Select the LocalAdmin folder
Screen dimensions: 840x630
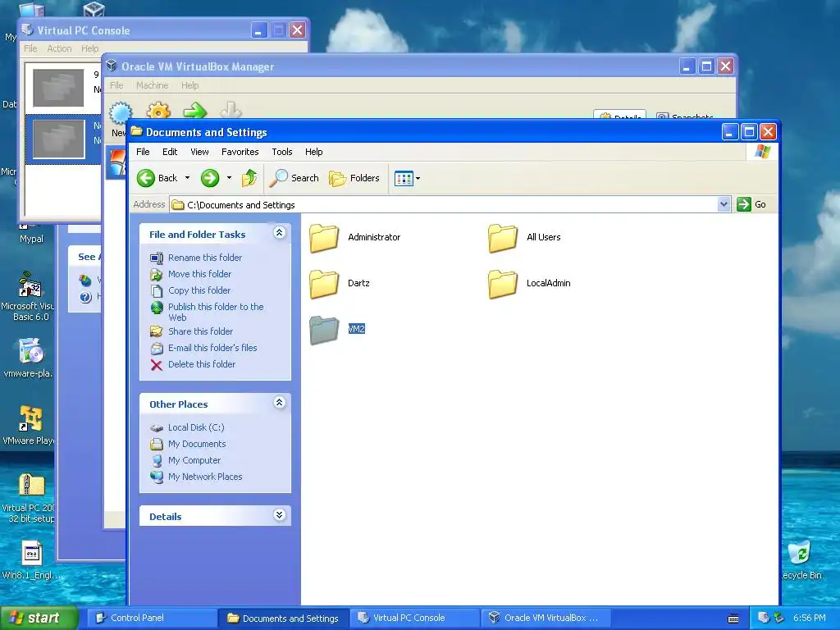click(x=504, y=283)
